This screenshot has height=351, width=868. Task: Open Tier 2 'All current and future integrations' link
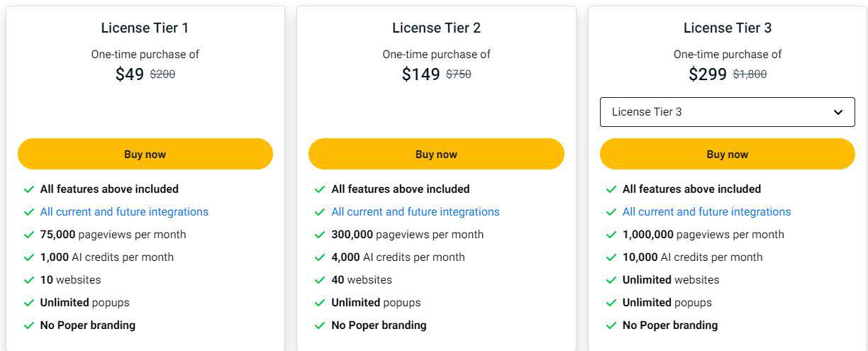point(416,212)
